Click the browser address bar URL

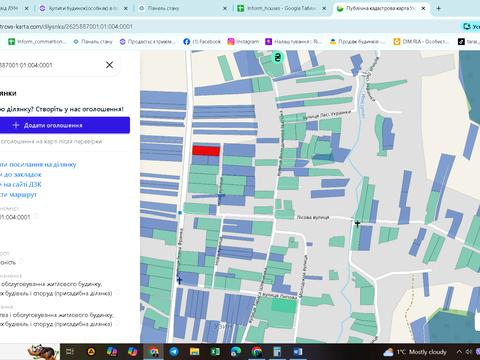[66, 26]
